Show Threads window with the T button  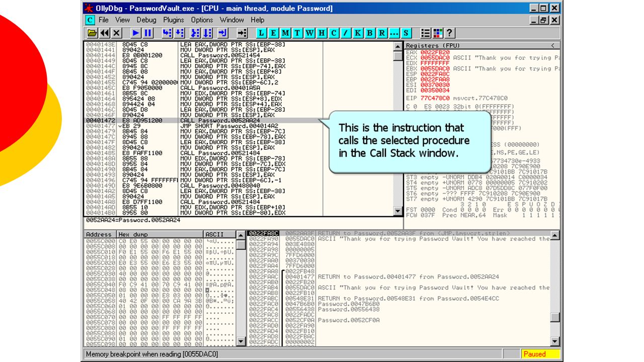[x=297, y=33]
